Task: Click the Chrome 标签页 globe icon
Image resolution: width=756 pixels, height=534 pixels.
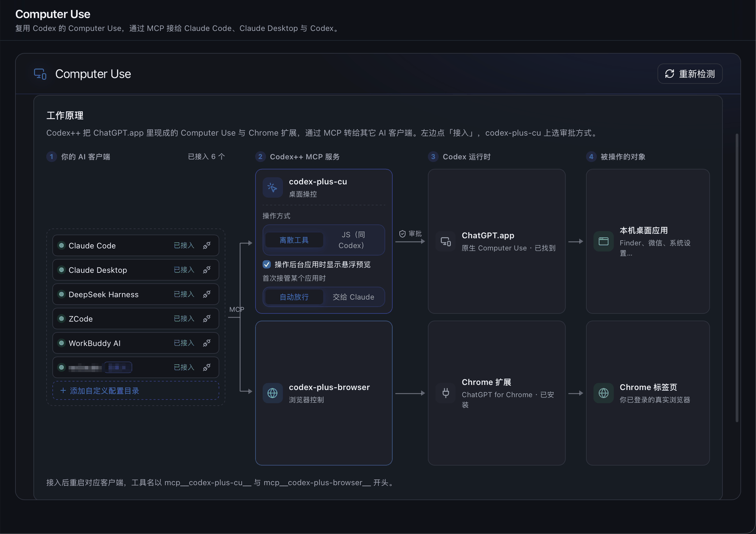Action: (603, 393)
